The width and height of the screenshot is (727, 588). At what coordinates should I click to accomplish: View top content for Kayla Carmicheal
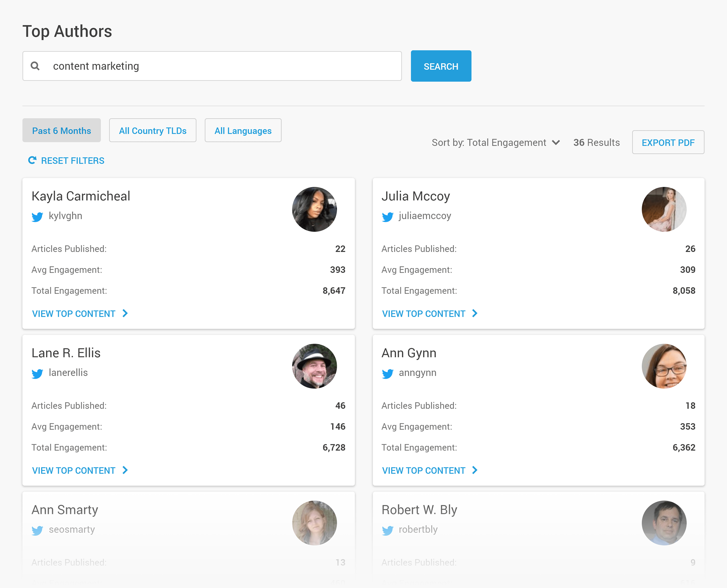tap(80, 314)
